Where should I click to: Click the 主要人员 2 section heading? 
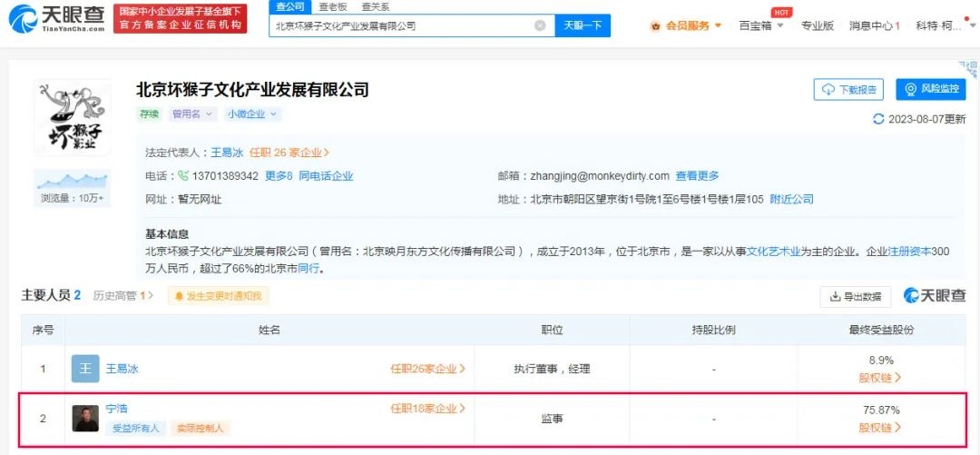[x=51, y=295]
